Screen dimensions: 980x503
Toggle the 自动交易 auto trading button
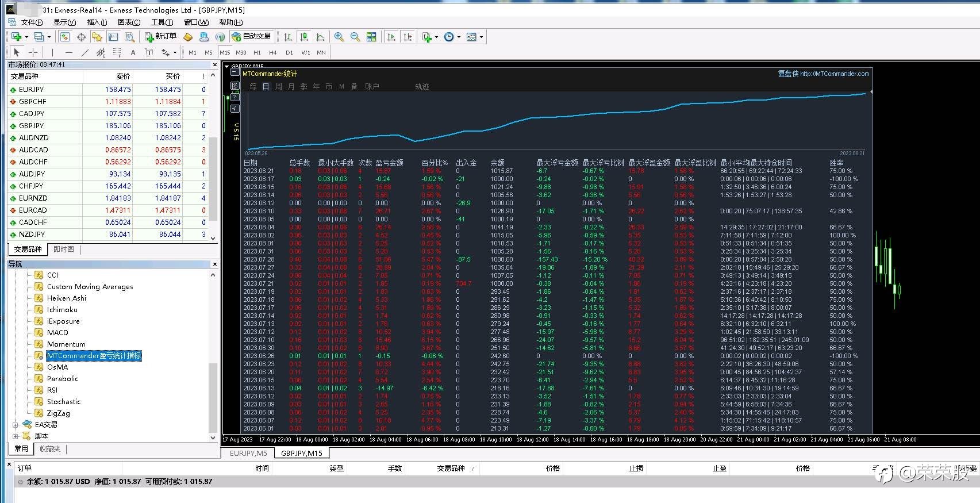[x=251, y=36]
